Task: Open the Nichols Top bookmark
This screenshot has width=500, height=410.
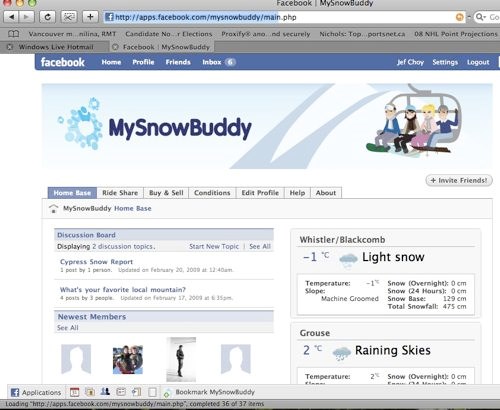Action: point(362,34)
